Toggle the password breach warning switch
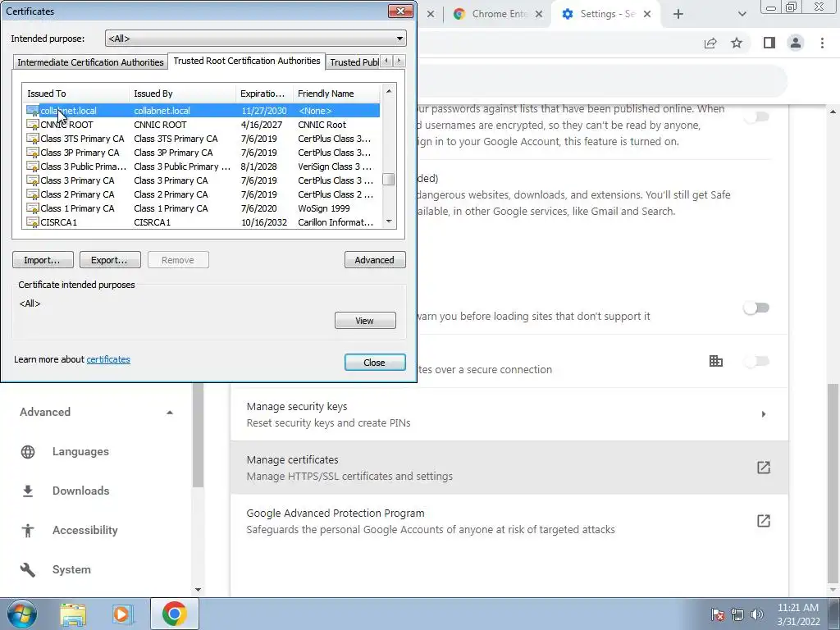 pyautogui.click(x=756, y=116)
